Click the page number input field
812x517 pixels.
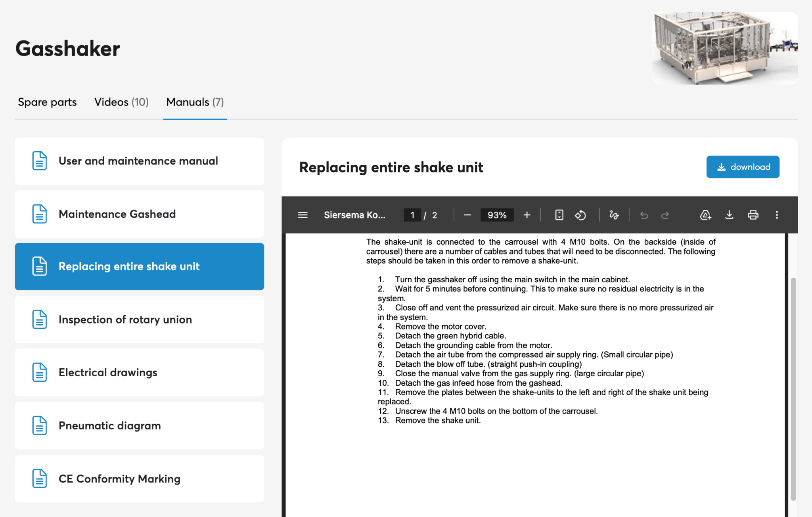tap(412, 215)
